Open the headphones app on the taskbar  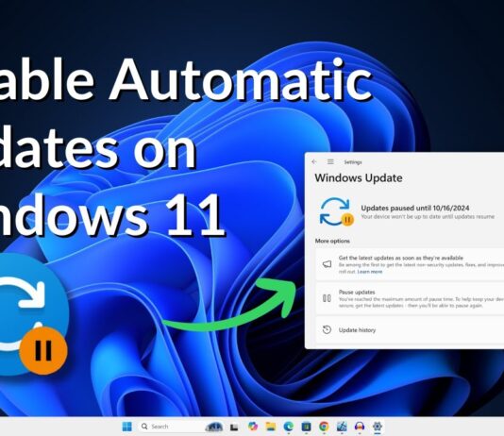click(x=360, y=427)
